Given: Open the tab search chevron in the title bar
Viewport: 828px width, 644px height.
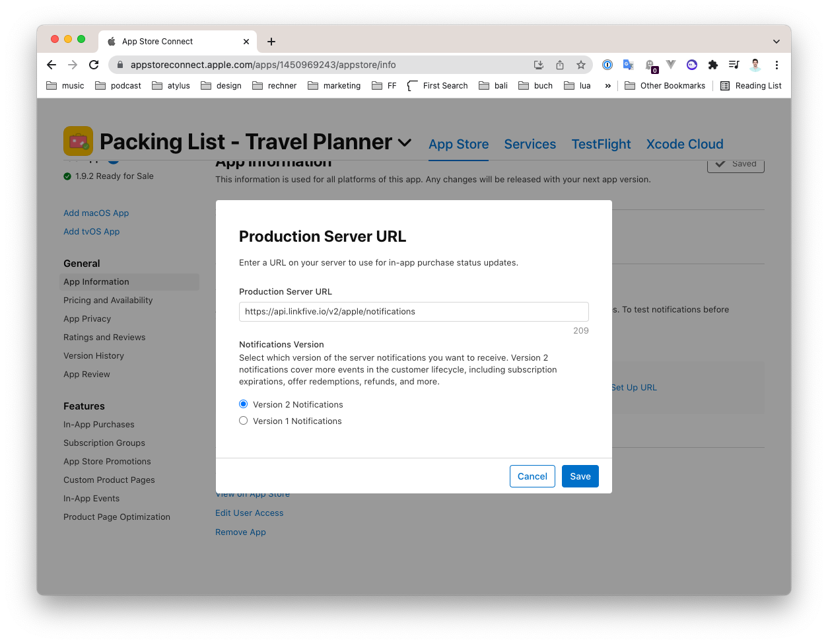Looking at the screenshot, I should click(x=776, y=42).
